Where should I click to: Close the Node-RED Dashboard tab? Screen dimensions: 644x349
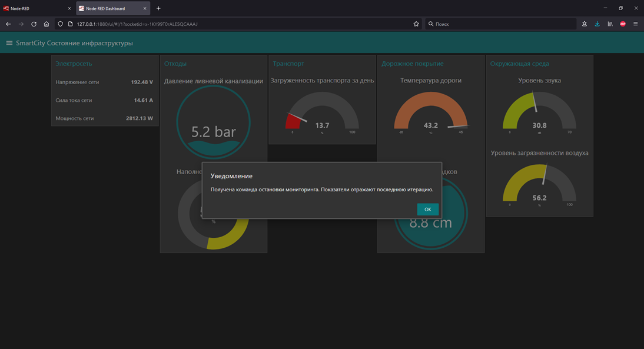(144, 8)
